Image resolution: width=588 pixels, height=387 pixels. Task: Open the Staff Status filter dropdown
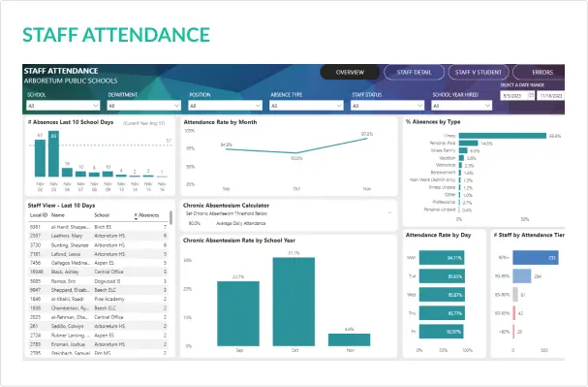tap(387, 106)
